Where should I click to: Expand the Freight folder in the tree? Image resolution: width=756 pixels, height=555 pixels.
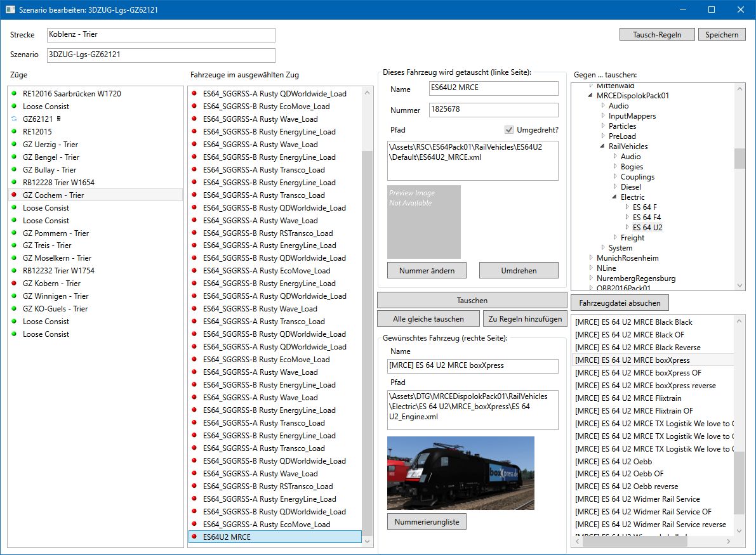click(x=614, y=238)
